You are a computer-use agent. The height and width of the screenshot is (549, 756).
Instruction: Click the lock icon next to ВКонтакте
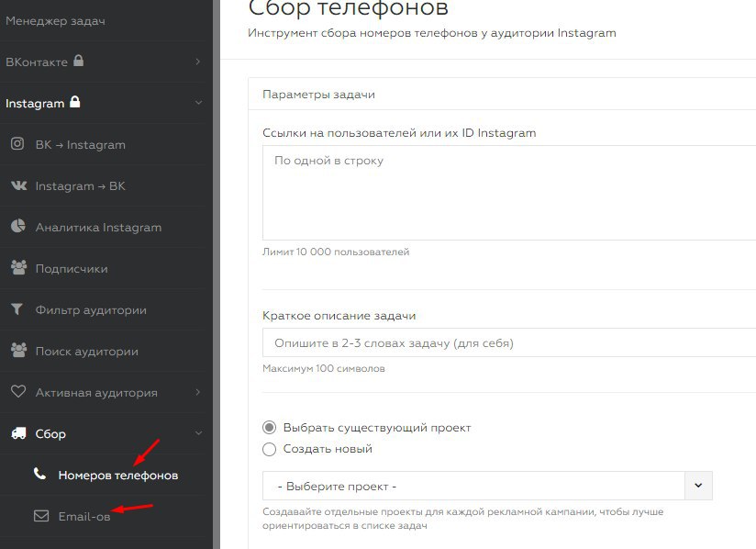coord(79,61)
